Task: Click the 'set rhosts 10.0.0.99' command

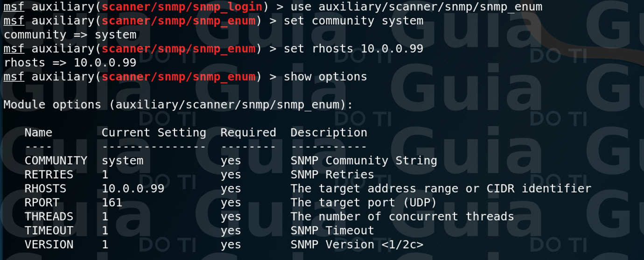Action: pos(353,49)
